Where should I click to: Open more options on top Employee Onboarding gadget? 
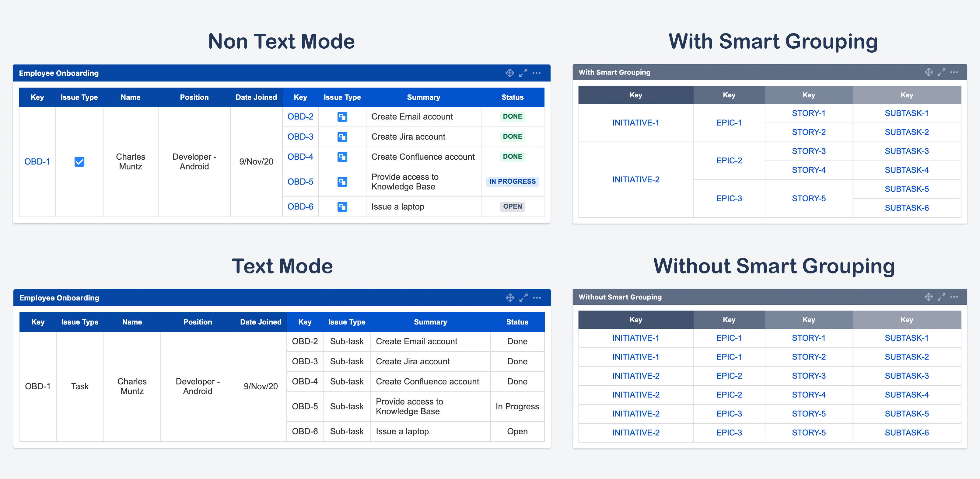[x=536, y=73]
